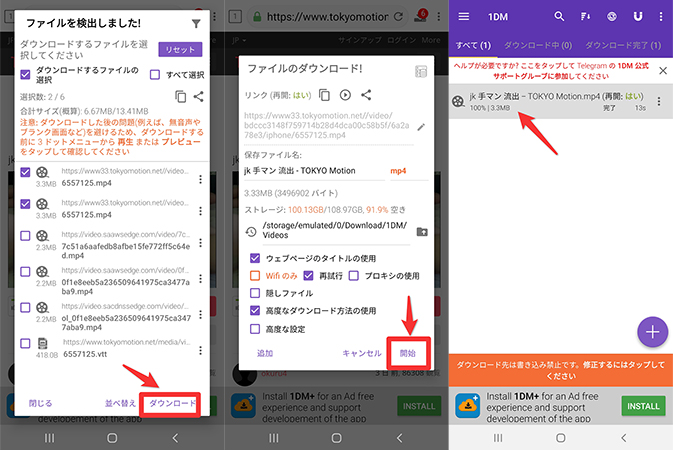The width and height of the screenshot is (673, 450).
Task: Open calculator-style icon in download dialog header
Action: [421, 71]
